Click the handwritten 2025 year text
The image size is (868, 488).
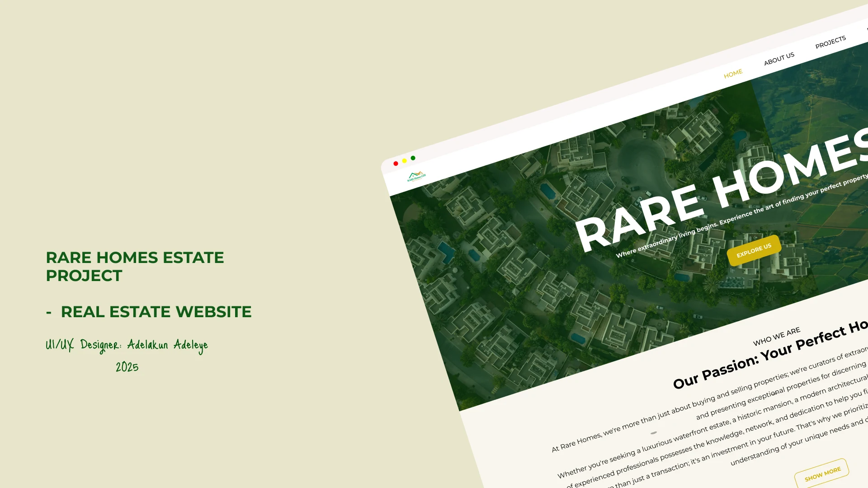[127, 367]
